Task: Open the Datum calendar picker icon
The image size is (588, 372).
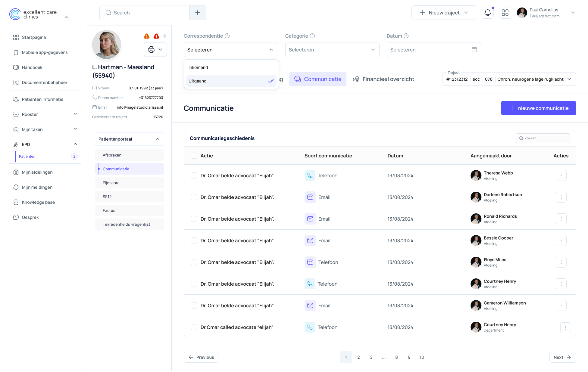Action: [474, 50]
